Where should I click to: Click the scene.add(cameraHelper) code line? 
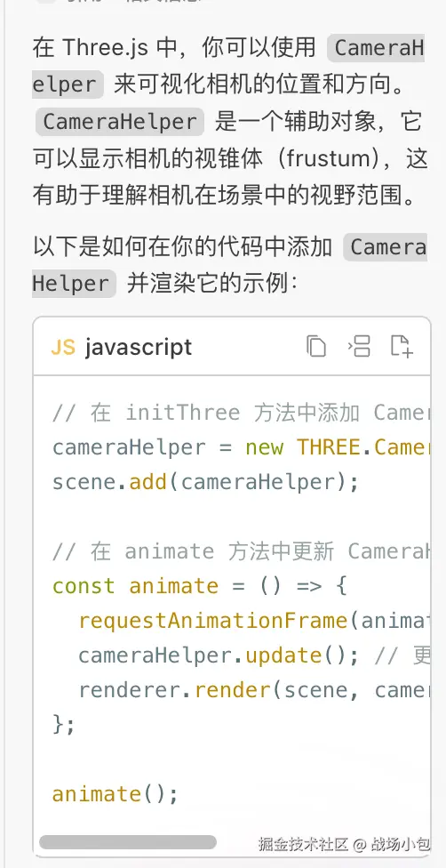pos(205,482)
